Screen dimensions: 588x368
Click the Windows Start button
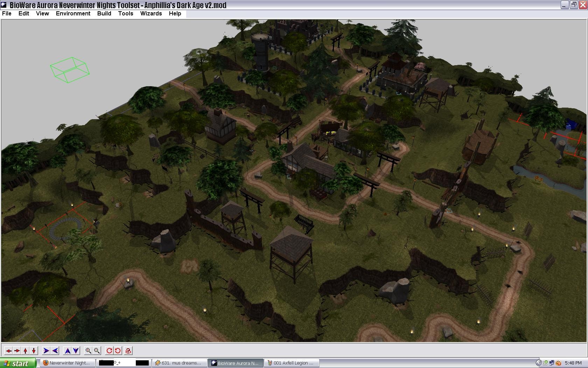(x=18, y=363)
